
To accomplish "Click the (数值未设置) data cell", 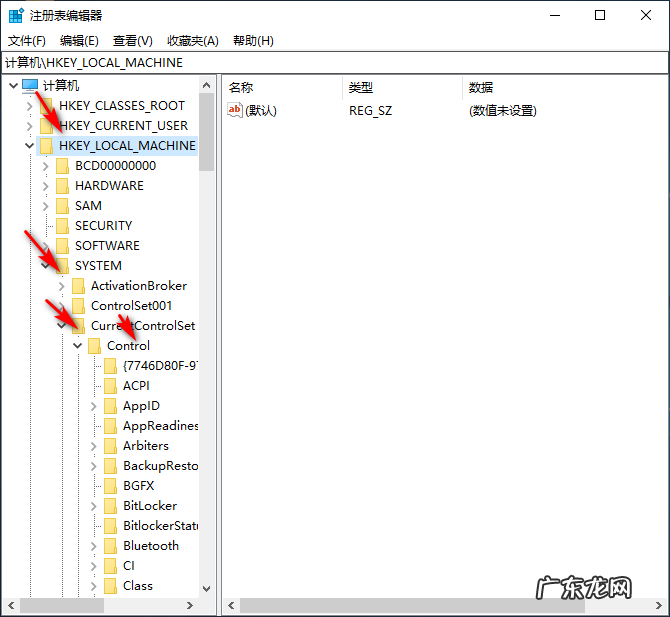I will pyautogui.click(x=502, y=111).
